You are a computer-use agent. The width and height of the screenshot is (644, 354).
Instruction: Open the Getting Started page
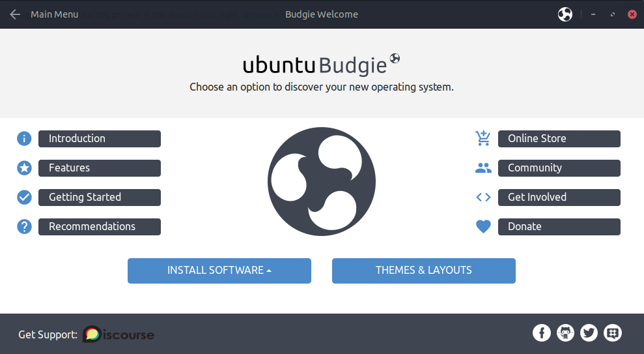[100, 198]
